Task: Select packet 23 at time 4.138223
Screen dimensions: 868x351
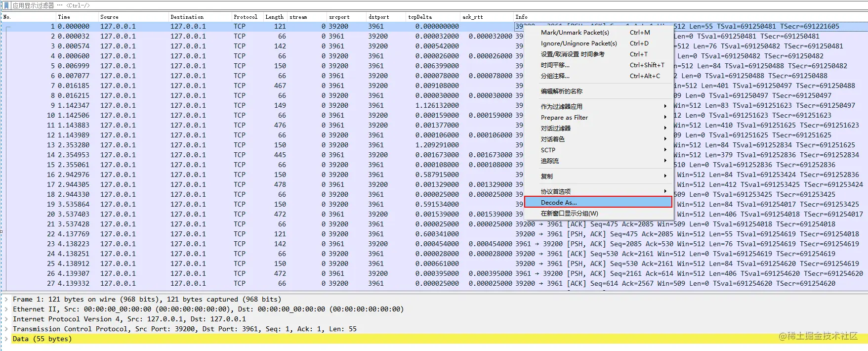Action: point(435,244)
